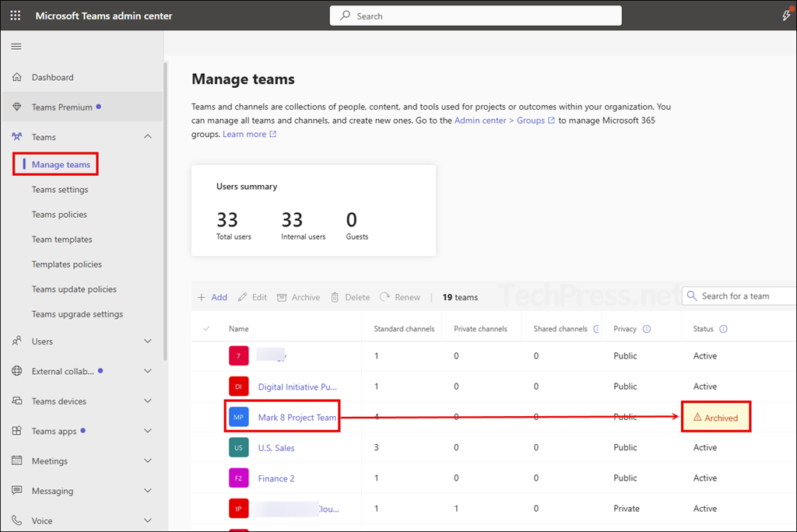Image resolution: width=797 pixels, height=532 pixels.
Task: Open the Status column info icon
Action: tap(724, 328)
